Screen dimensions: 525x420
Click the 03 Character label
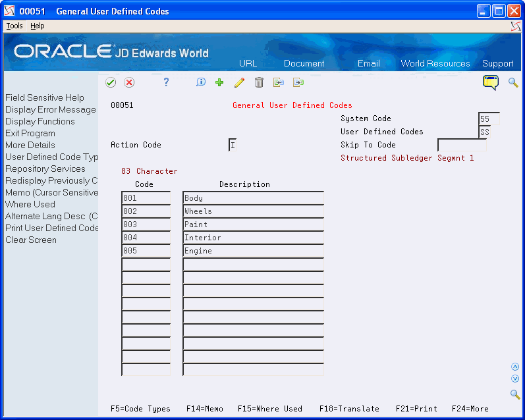pos(150,171)
